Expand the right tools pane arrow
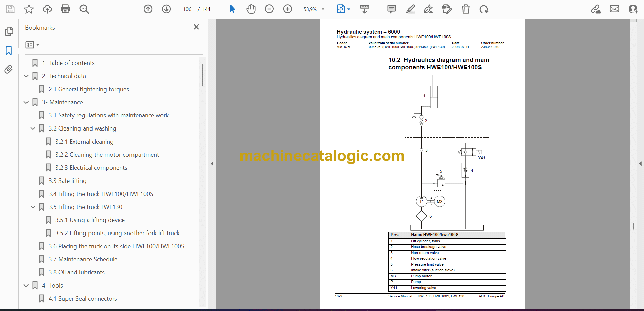 [x=640, y=164]
